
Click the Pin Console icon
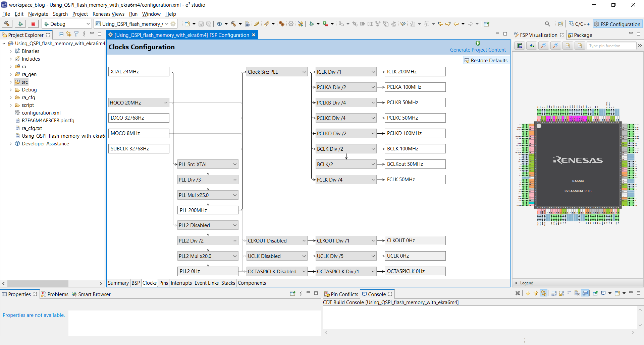(595, 293)
